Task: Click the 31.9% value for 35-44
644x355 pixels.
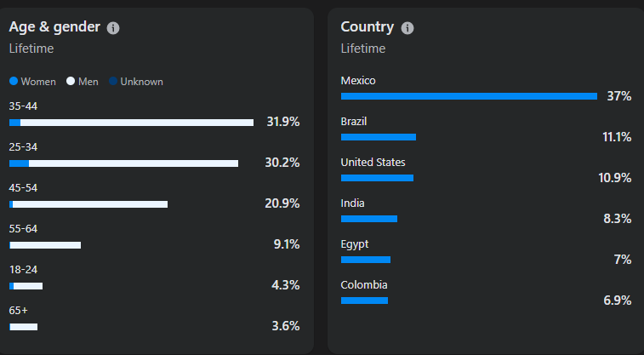Action: (282, 122)
